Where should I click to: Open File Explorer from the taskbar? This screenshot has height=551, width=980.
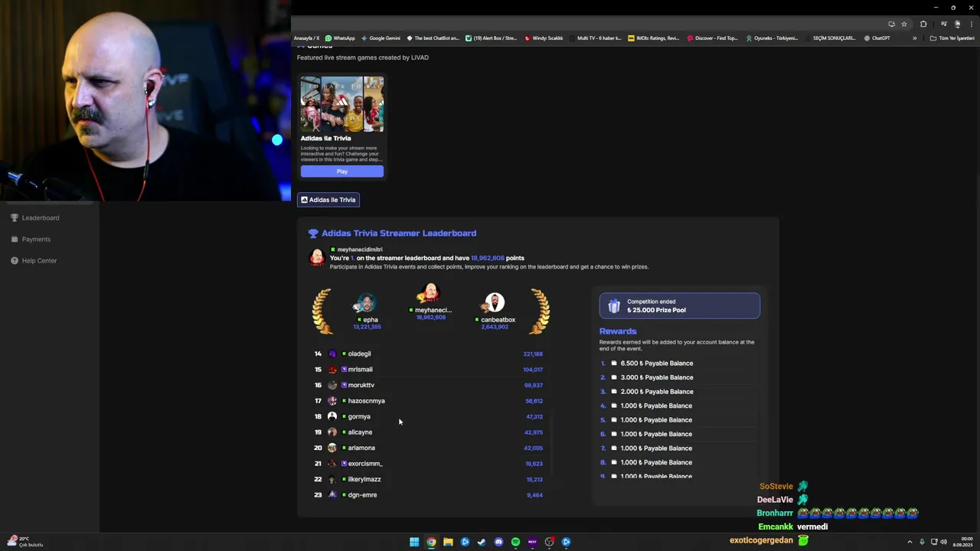click(448, 542)
